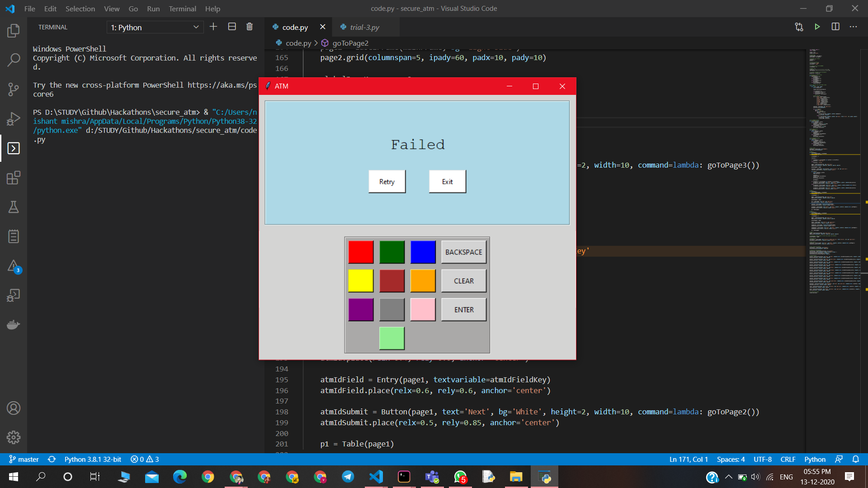The height and width of the screenshot is (488, 868).
Task: Toggle notifications bell in status bar
Action: [856, 459]
